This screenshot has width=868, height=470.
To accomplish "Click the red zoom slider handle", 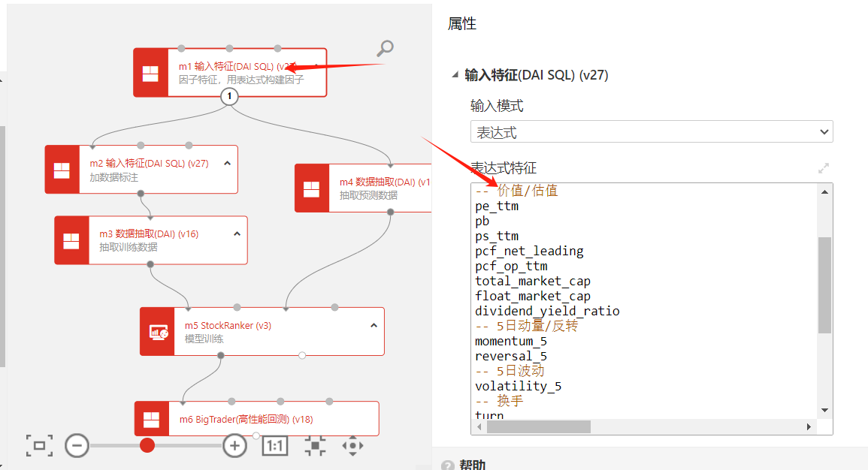I will tap(147, 445).
